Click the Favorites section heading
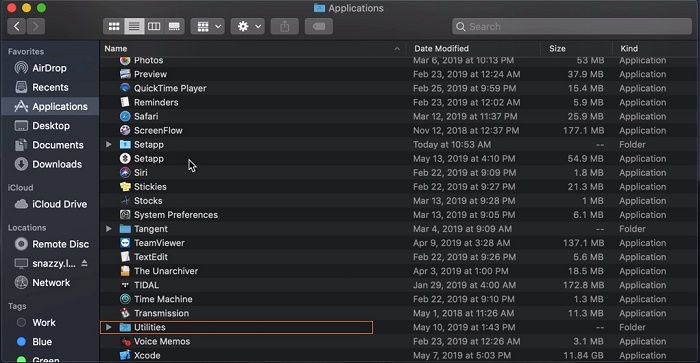700x363 pixels. (x=26, y=51)
